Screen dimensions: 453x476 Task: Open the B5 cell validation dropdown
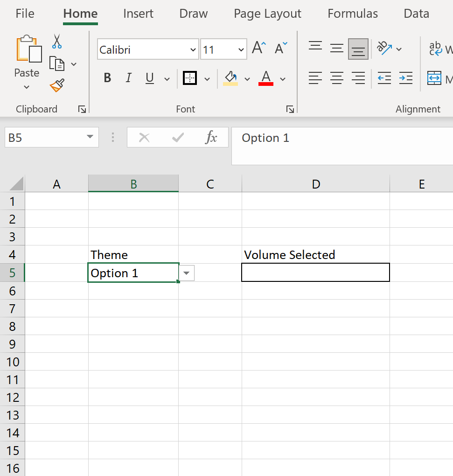(x=187, y=273)
